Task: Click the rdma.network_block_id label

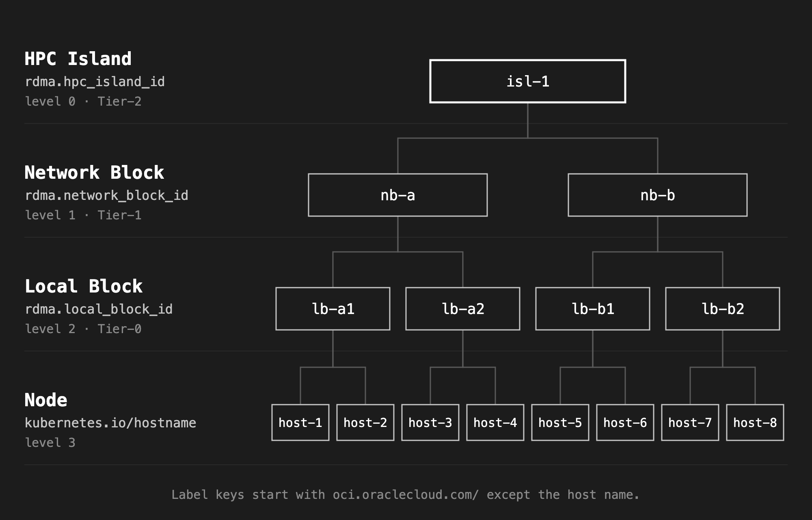Action: [x=106, y=196]
